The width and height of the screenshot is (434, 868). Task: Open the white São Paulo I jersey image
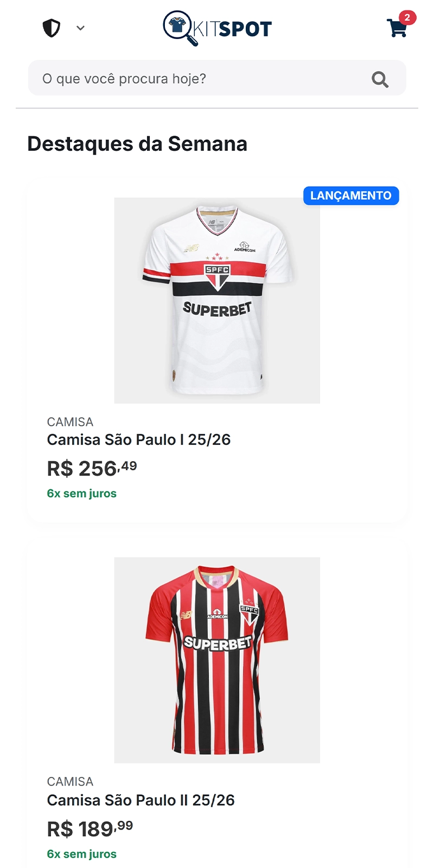(x=217, y=300)
